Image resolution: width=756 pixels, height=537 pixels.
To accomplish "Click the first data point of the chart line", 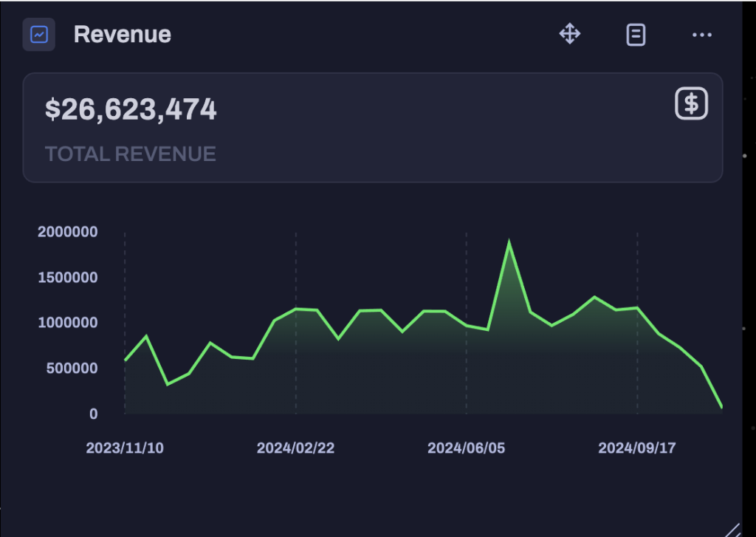I will tap(126, 360).
